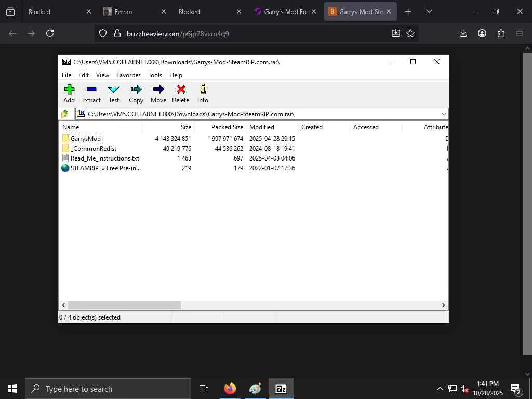Bookmark this page with star icon
The height and width of the screenshot is (399, 532).
coord(410,33)
